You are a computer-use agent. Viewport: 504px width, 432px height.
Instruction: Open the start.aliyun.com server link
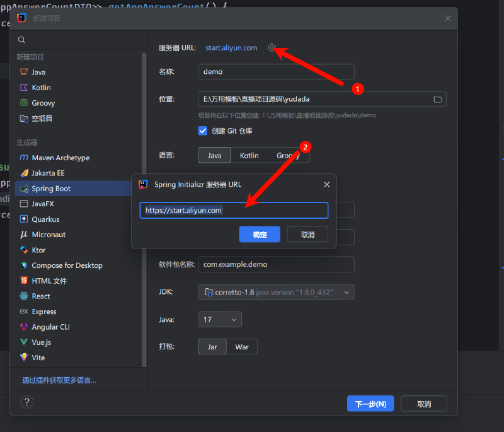pos(231,47)
